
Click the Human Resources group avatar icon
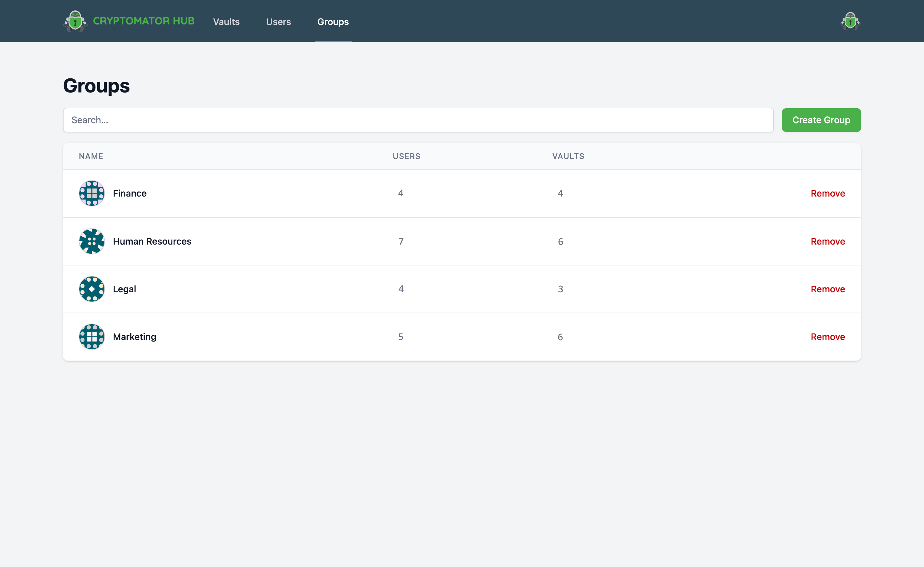click(92, 242)
